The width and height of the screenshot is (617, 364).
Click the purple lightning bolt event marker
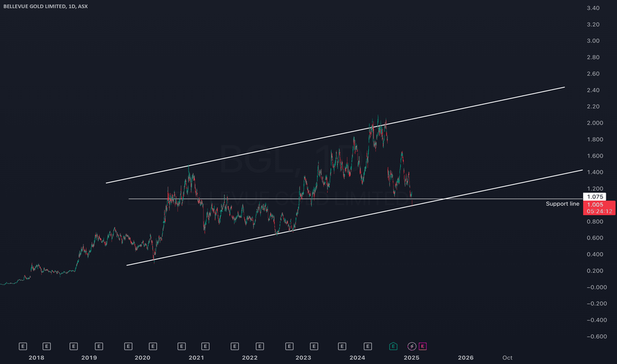(x=412, y=346)
